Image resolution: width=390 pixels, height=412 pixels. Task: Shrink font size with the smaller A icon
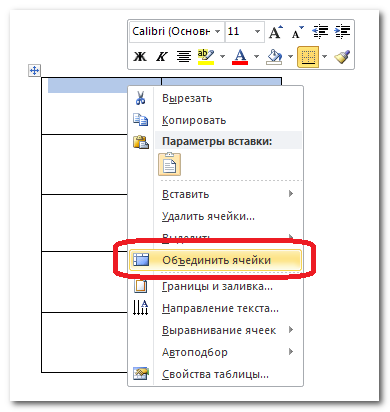tap(297, 32)
